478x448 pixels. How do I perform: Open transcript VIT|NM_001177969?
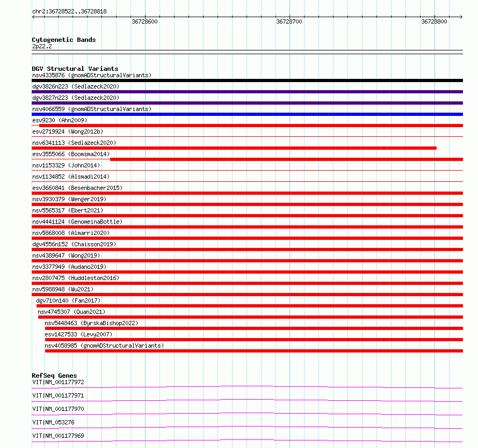[58, 436]
